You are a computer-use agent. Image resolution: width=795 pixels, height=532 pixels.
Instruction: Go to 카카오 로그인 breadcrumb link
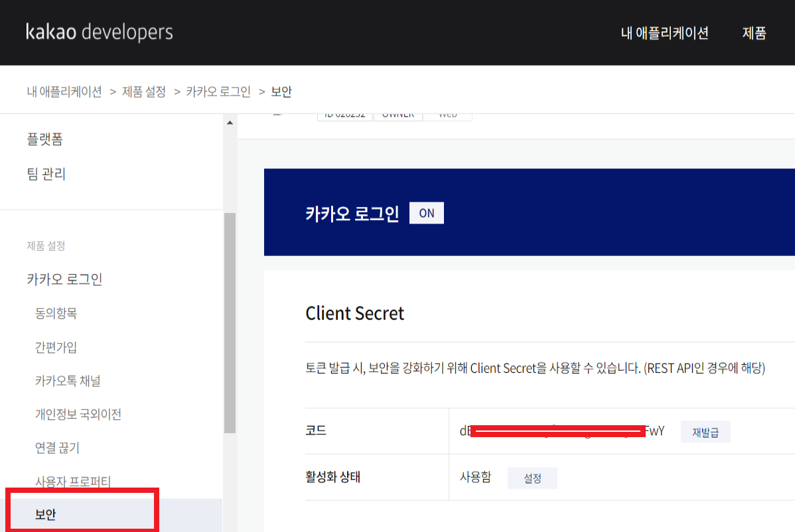218,92
